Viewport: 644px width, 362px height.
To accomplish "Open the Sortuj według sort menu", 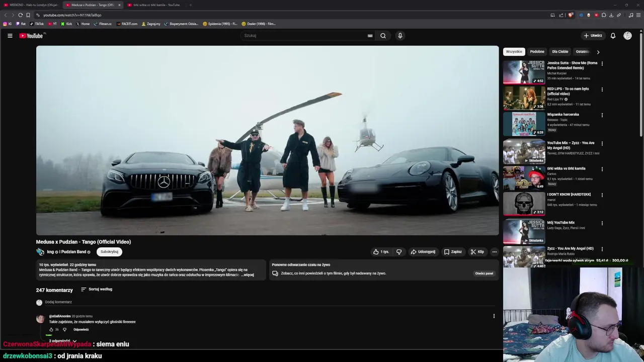I will click(x=97, y=289).
